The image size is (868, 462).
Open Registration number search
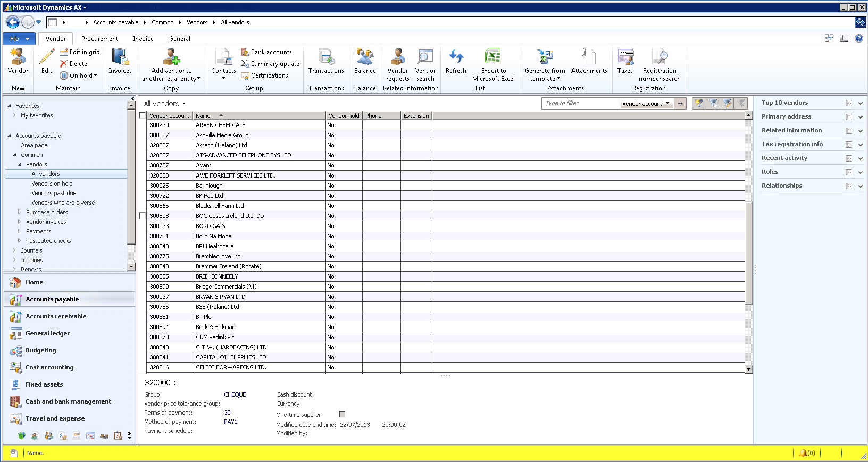click(660, 65)
